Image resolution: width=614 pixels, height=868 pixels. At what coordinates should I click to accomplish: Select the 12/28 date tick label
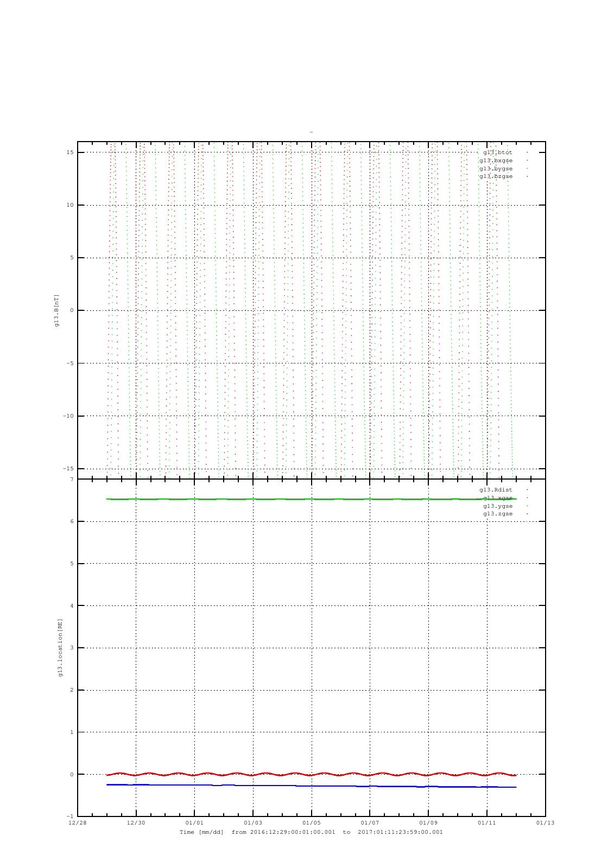(77, 823)
